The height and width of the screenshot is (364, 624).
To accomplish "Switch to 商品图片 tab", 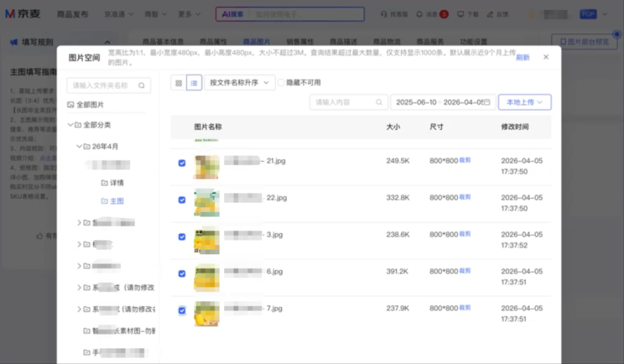I will tap(257, 42).
